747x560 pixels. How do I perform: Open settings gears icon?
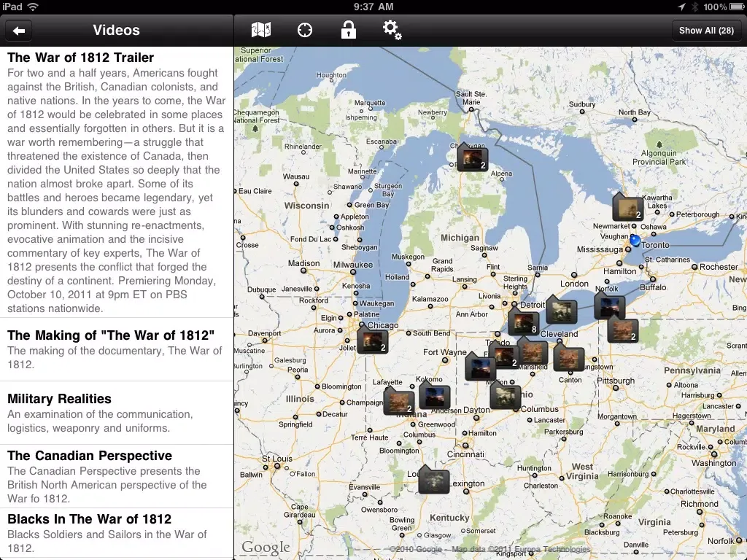tap(392, 29)
